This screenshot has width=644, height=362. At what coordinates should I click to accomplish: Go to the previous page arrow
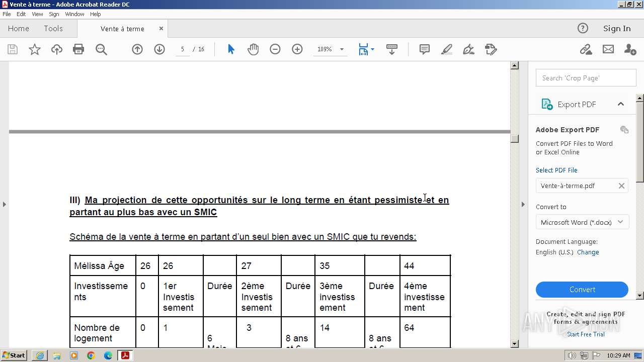[137, 49]
